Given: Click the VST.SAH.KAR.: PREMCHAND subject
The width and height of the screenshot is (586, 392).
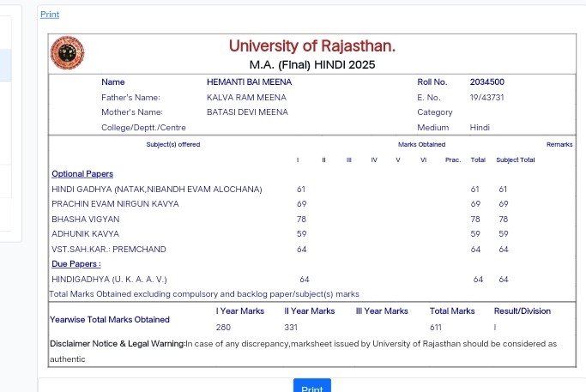Looking at the screenshot, I should pyautogui.click(x=108, y=249).
